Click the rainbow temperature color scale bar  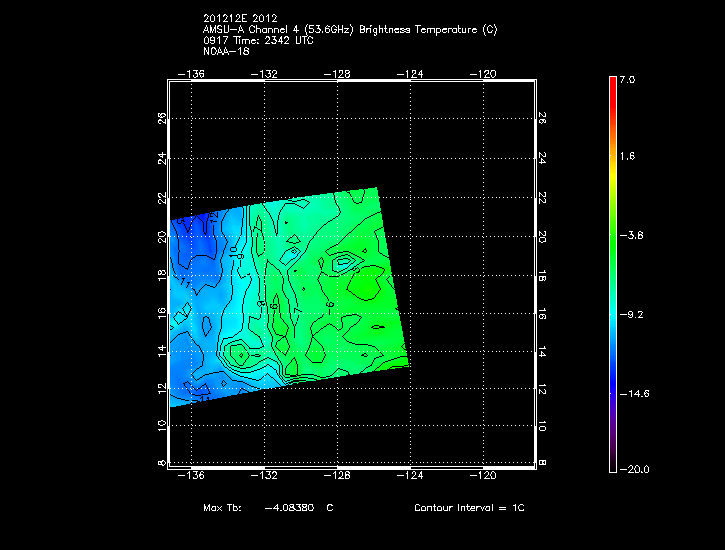613,274
